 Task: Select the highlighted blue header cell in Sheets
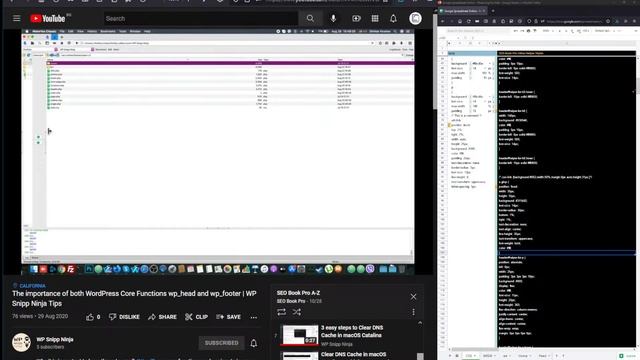[x=472, y=53]
